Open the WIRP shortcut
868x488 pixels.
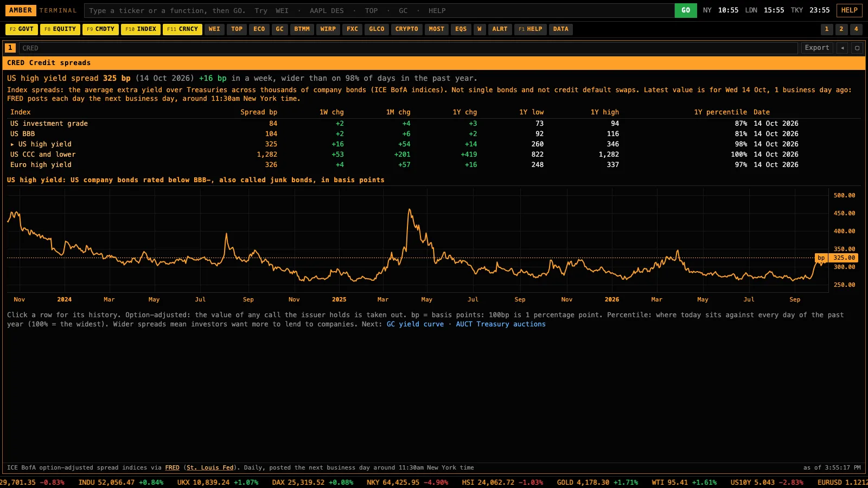click(328, 29)
